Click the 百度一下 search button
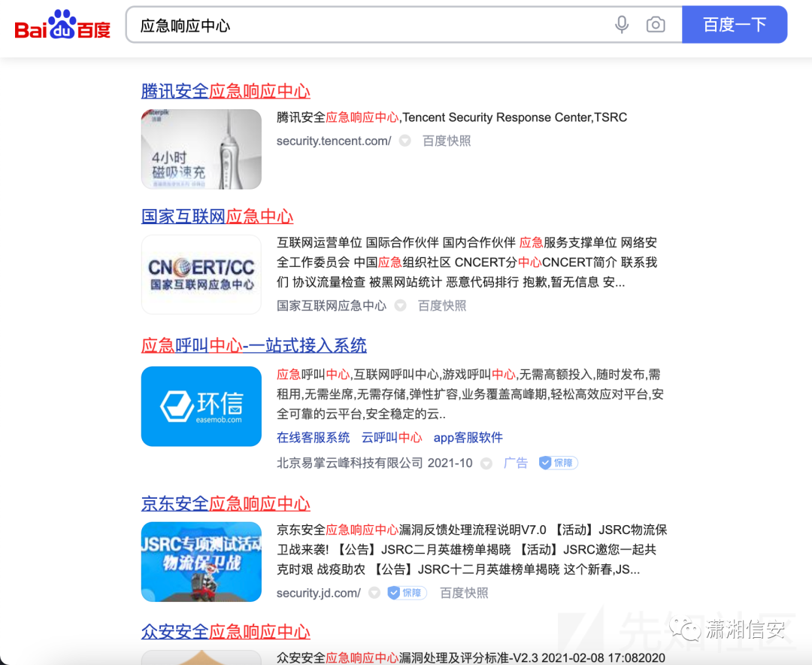Image resolution: width=812 pixels, height=665 pixels. click(735, 24)
